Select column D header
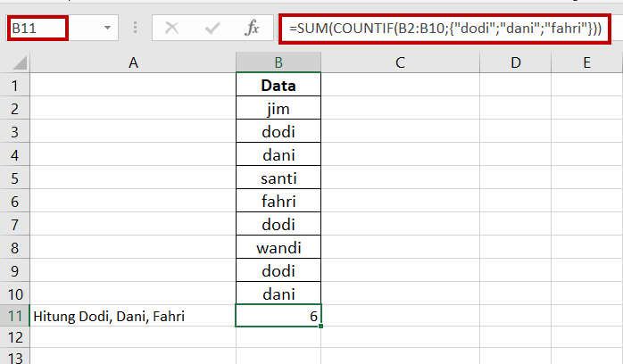 516,62
